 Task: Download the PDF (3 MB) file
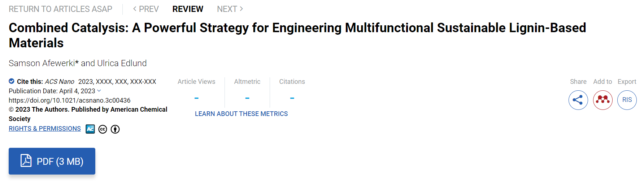(52, 161)
